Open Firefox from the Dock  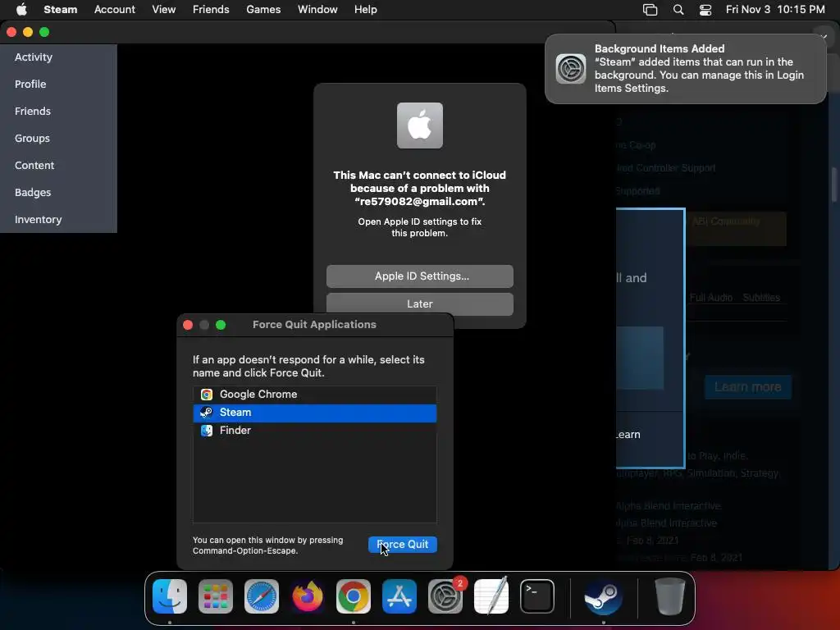pos(308,596)
